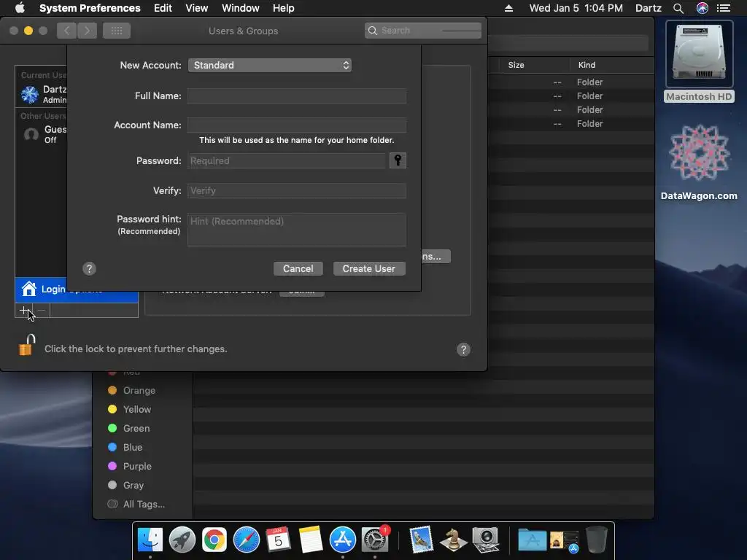Click the Password hint text area
The image size is (747, 560).
[x=296, y=230]
